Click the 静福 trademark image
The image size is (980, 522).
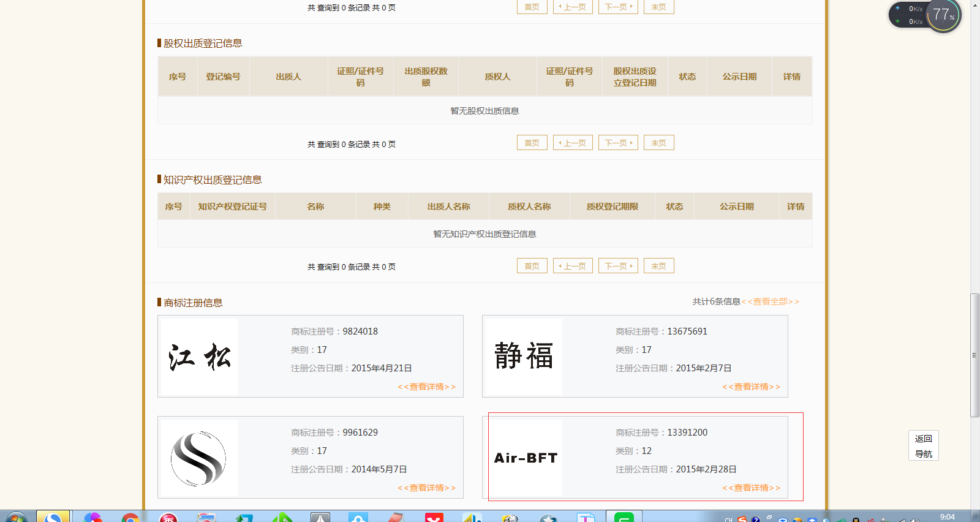tap(524, 357)
